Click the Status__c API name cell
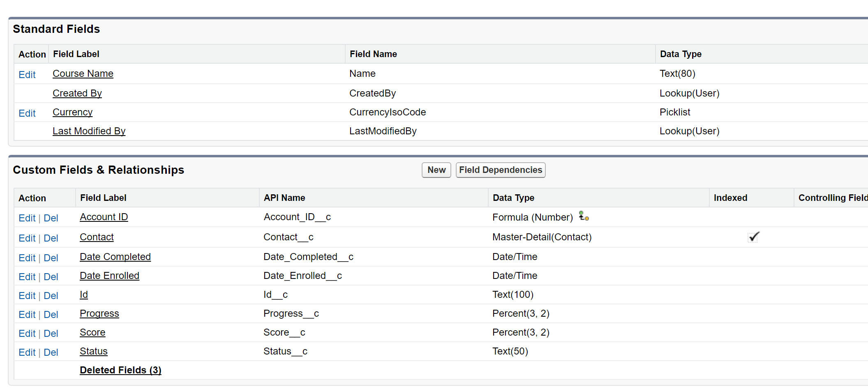The height and width of the screenshot is (389, 868). pos(286,351)
